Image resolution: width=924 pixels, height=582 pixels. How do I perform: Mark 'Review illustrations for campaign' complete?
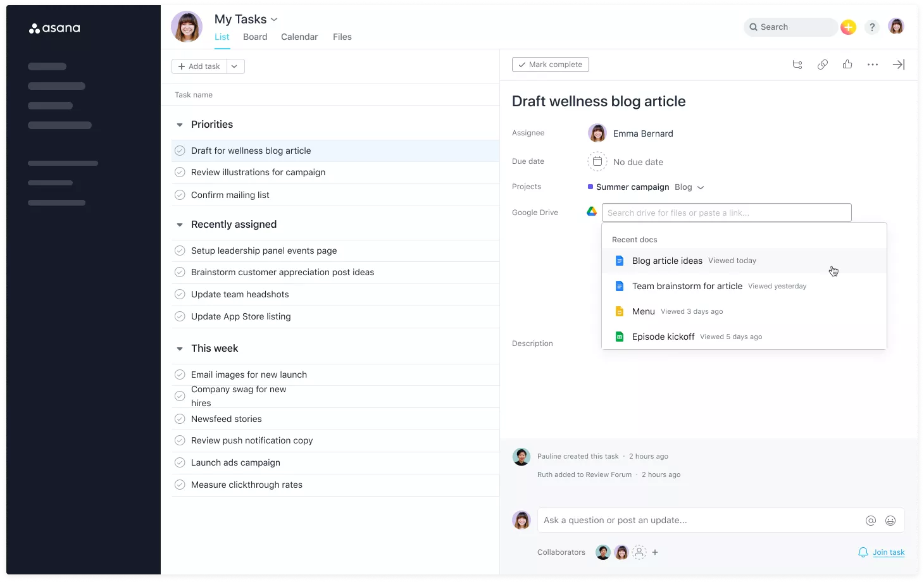point(180,172)
